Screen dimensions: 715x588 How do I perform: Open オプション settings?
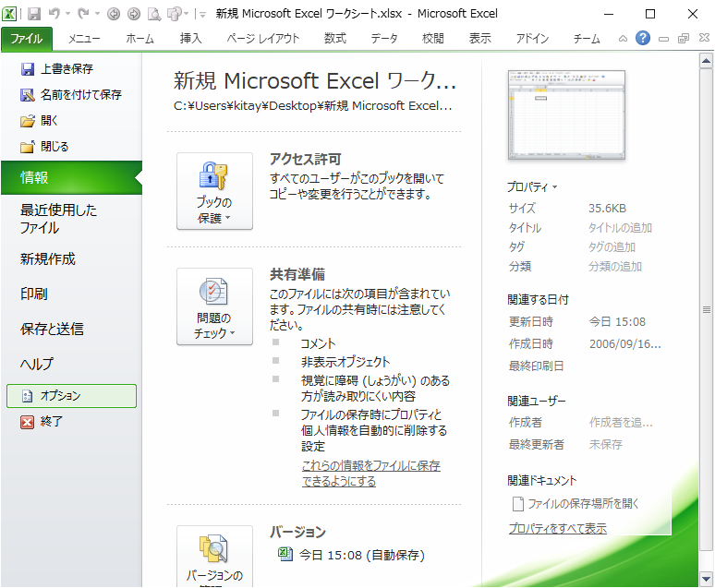(71, 396)
